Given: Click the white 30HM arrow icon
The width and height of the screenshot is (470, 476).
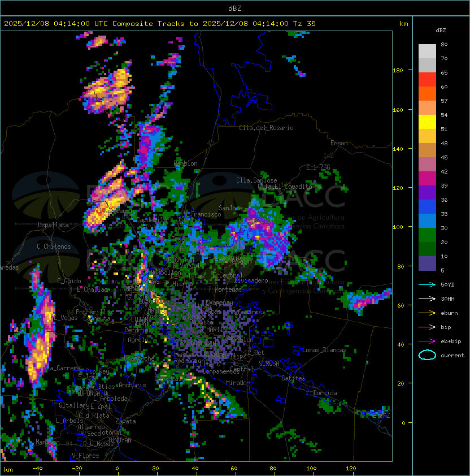Looking at the screenshot, I should click(x=427, y=298).
